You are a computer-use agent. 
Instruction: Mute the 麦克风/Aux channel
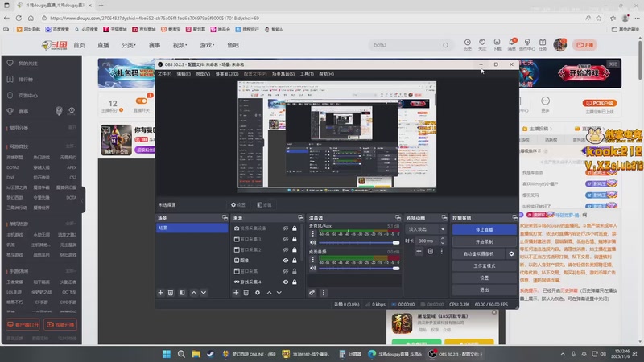coord(313,242)
